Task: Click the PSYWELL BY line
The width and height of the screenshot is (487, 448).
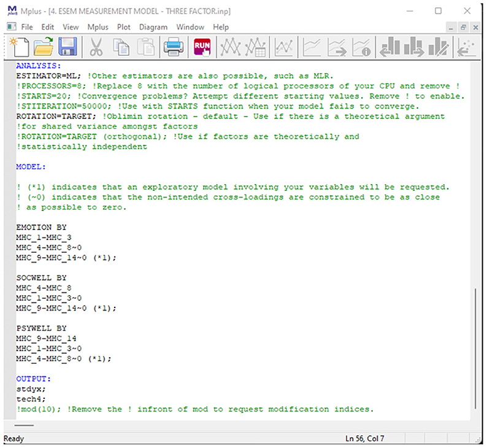Action: (41, 328)
